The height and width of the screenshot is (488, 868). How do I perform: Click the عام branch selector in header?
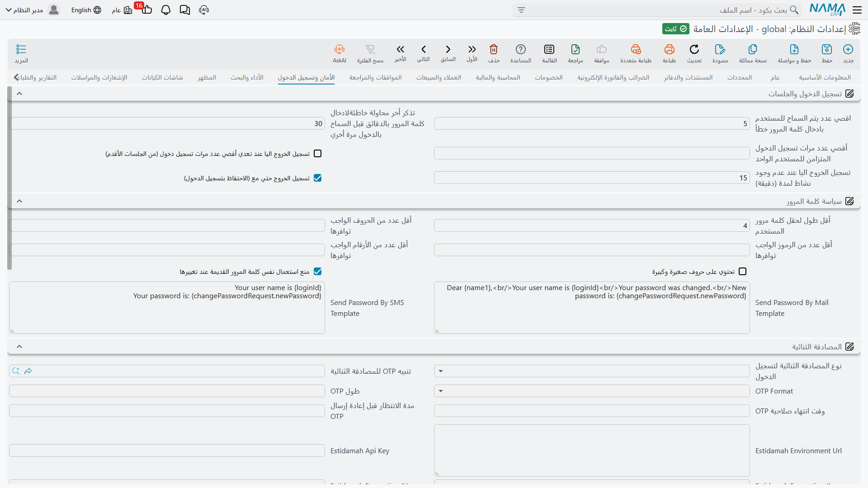click(x=122, y=10)
